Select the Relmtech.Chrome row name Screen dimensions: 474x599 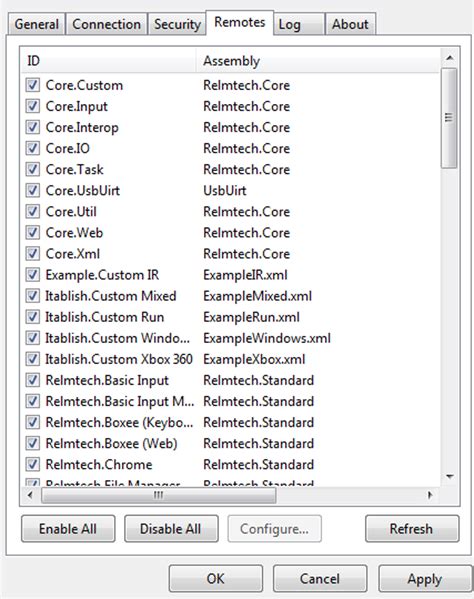99,464
